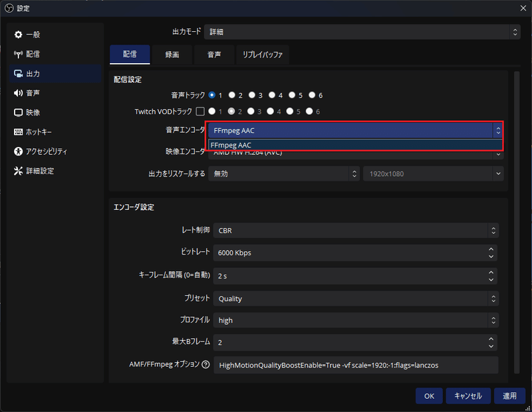Click the 適用 (Apply) button
The height and width of the screenshot is (412, 532).
coord(509,395)
